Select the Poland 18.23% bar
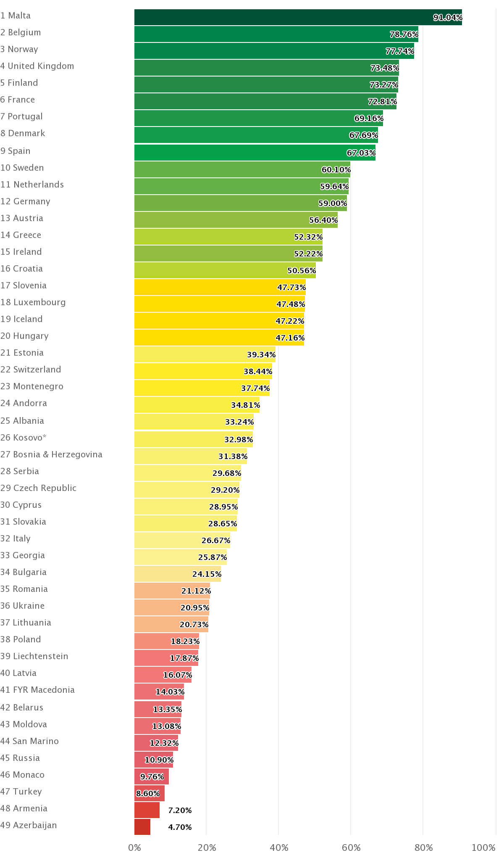The height and width of the screenshot is (866, 504). [x=167, y=641]
